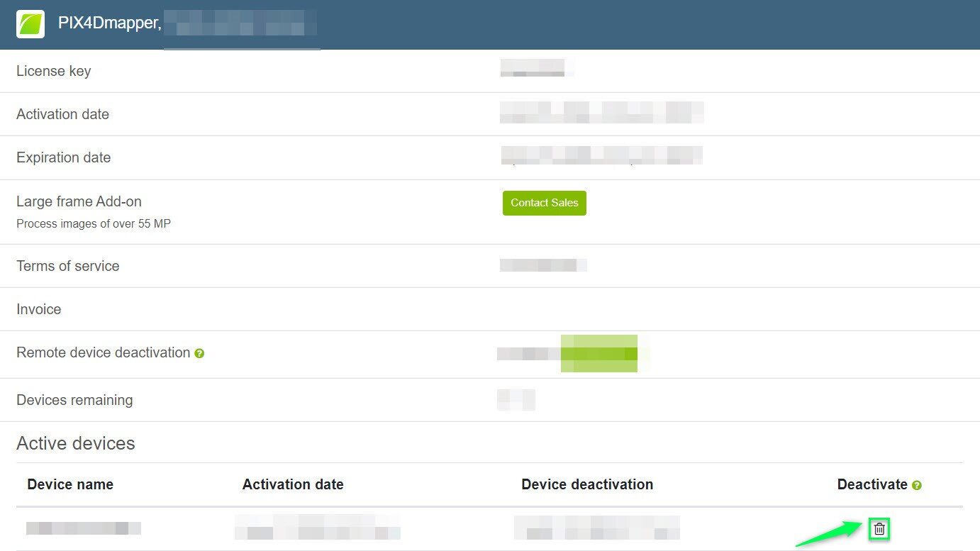The height and width of the screenshot is (551, 980).
Task: Click the Device deactivation column header
Action: 587,484
